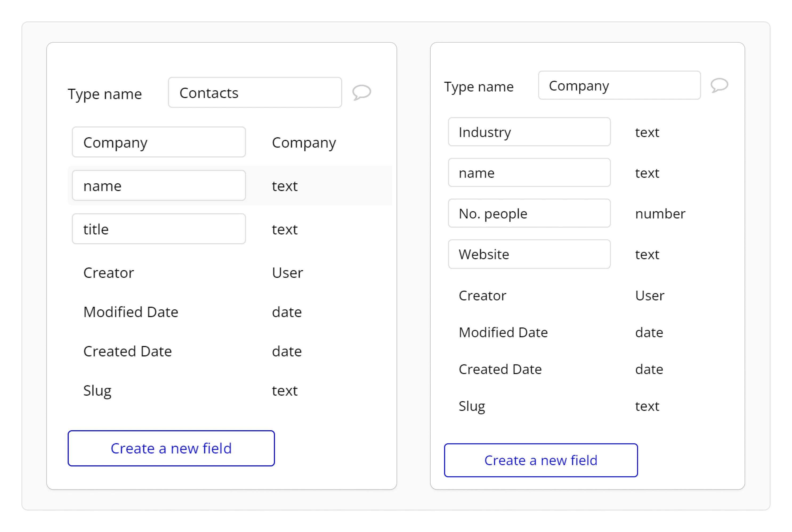
Task: Click the Company field name box in Contacts
Action: 159,142
